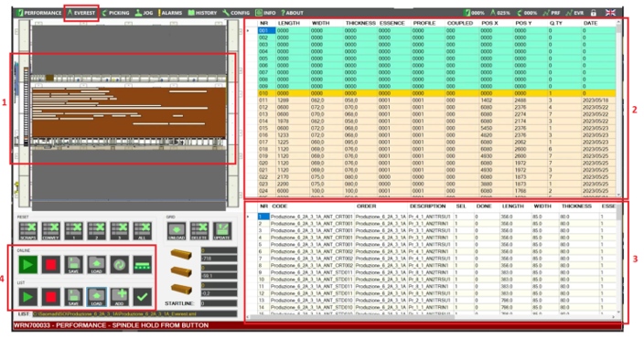Click the brown wood warehouse view
The width and height of the screenshot is (644, 339).
(129, 111)
